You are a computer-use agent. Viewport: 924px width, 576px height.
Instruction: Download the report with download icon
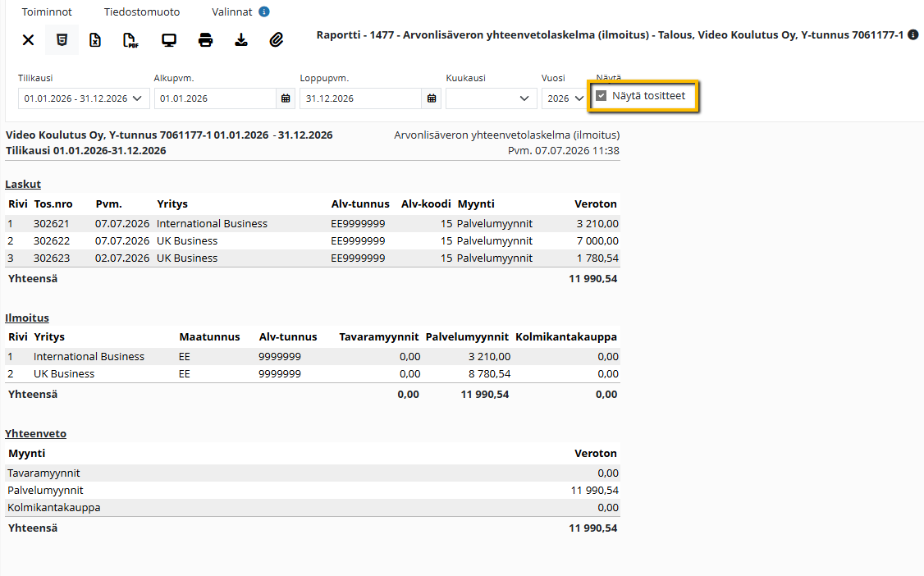(x=241, y=40)
